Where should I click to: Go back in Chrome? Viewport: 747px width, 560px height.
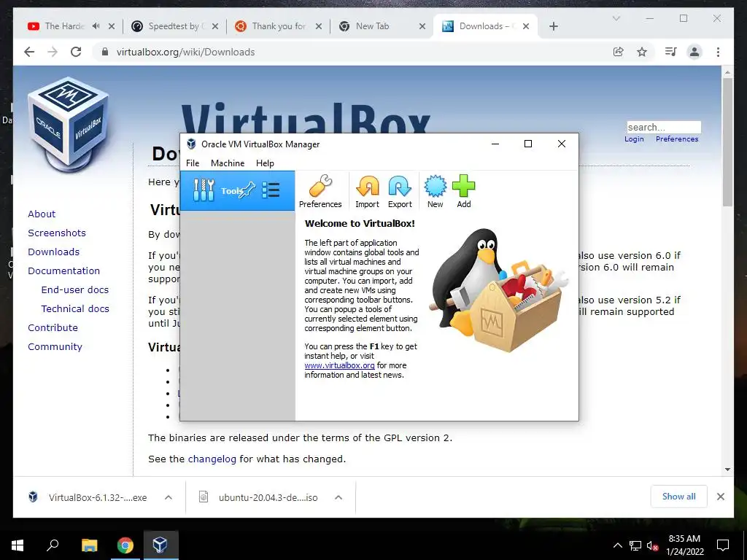click(x=29, y=52)
